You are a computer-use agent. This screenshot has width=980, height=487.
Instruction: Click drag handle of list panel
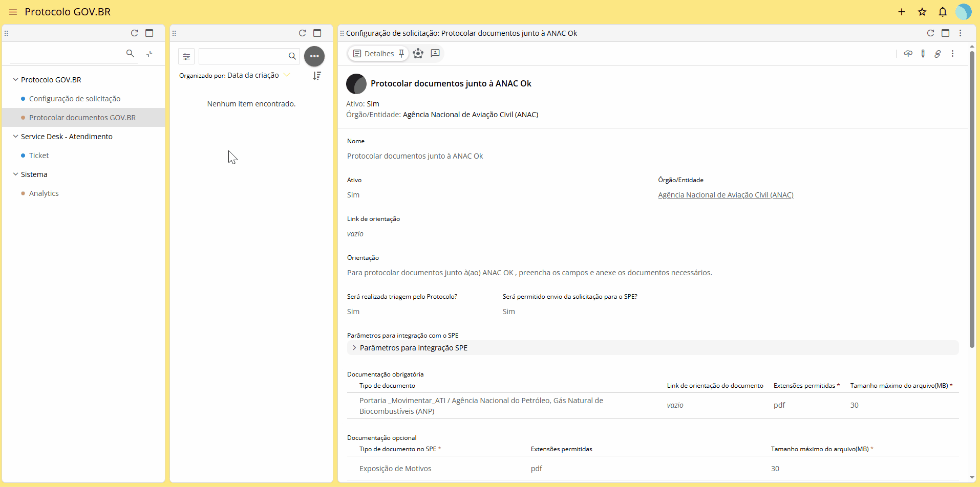(x=174, y=33)
